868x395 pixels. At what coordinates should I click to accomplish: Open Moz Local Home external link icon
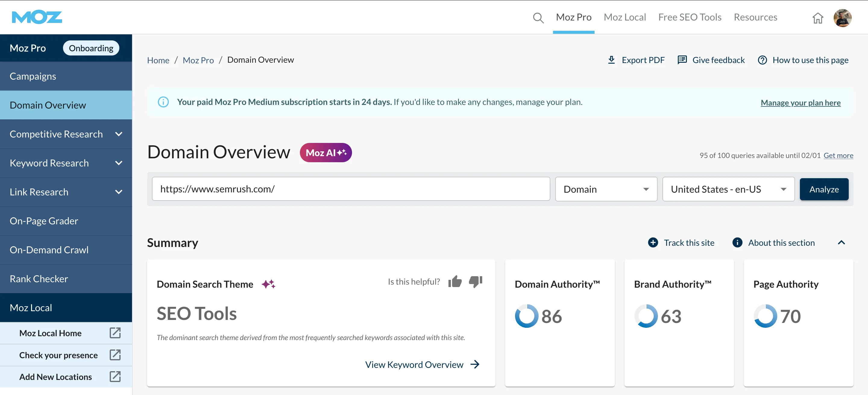115,333
